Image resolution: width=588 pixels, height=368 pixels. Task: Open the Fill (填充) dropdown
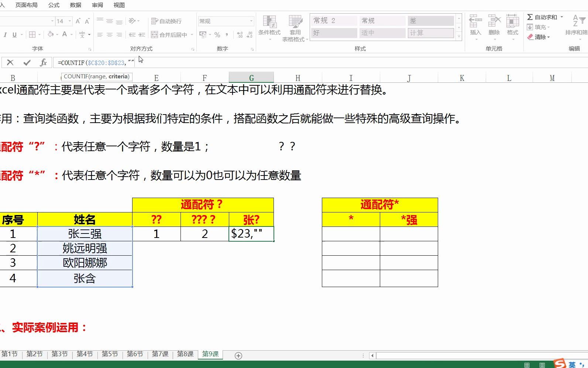(538, 27)
